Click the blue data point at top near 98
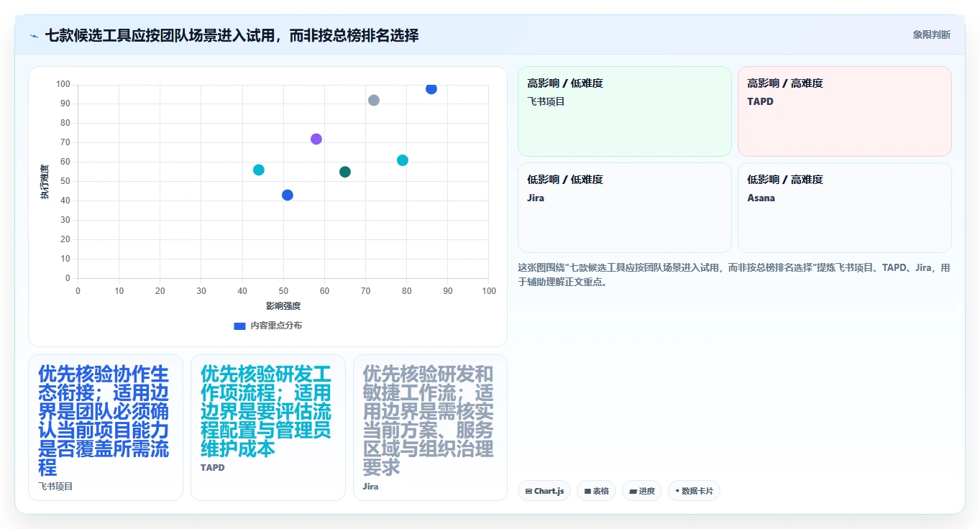The width and height of the screenshot is (980, 529). (x=431, y=88)
